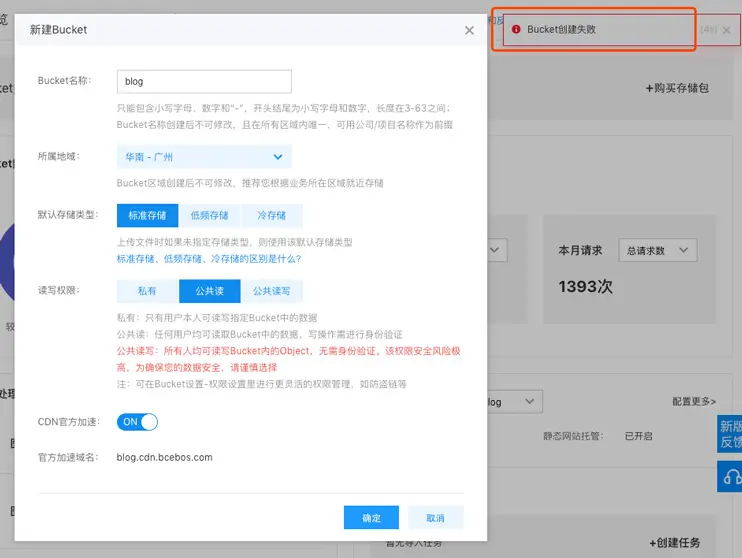Open the storage type difference help link

click(x=209, y=259)
